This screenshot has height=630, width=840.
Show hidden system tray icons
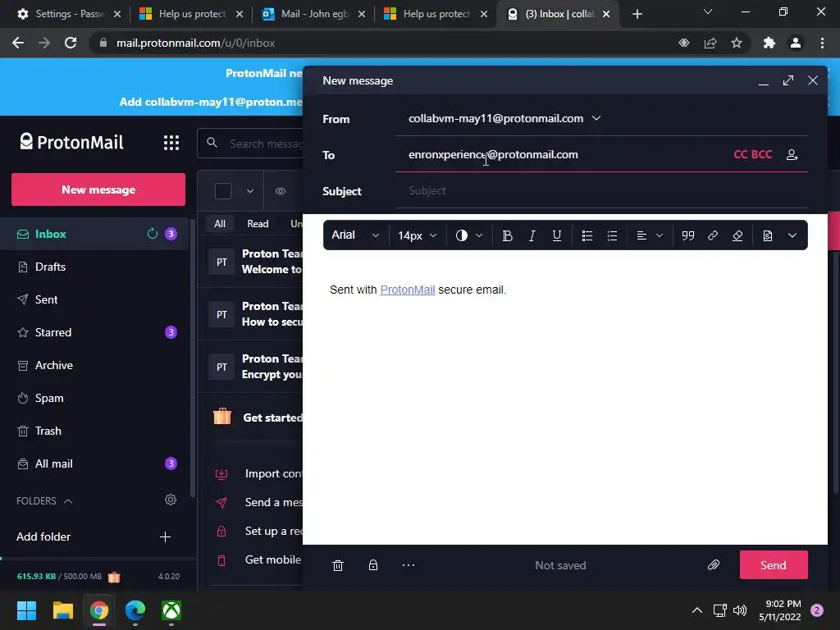(697, 610)
